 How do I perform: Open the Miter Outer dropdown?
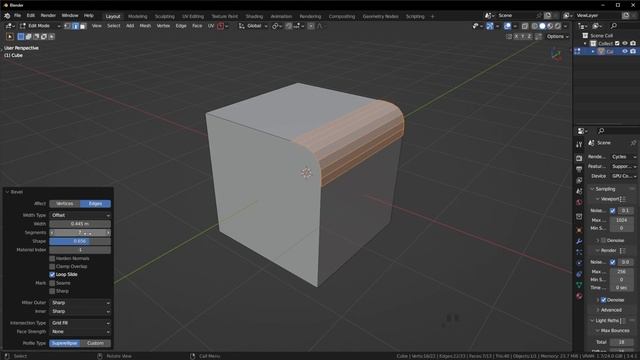(80, 303)
